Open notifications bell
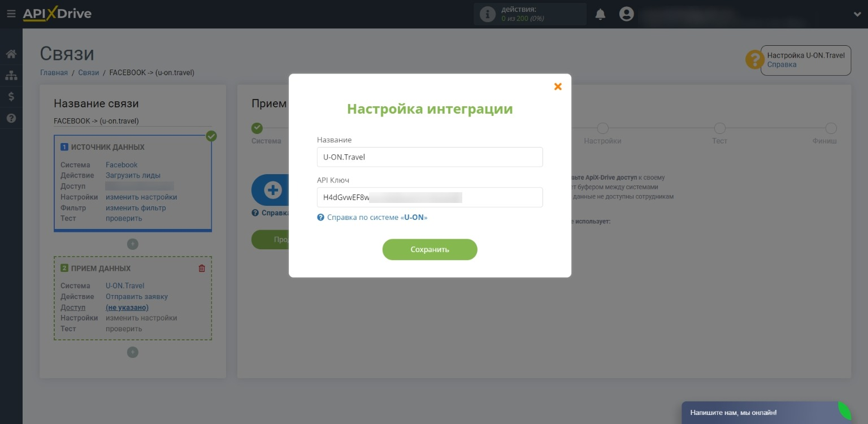 (600, 14)
